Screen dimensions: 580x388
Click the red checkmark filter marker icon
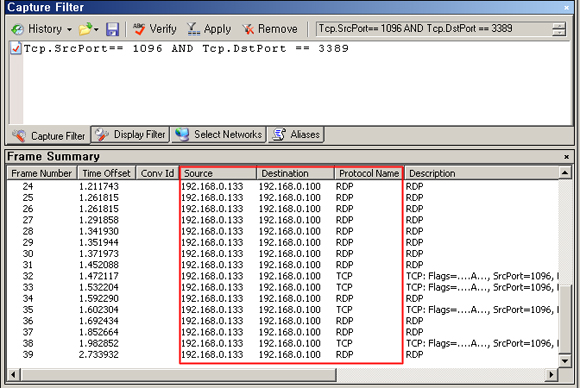click(16, 48)
